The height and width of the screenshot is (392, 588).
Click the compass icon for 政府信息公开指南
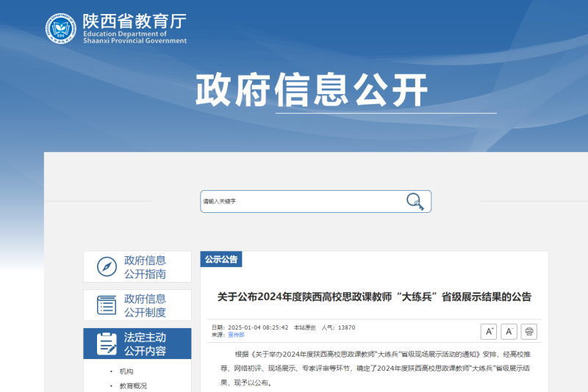coord(107,266)
